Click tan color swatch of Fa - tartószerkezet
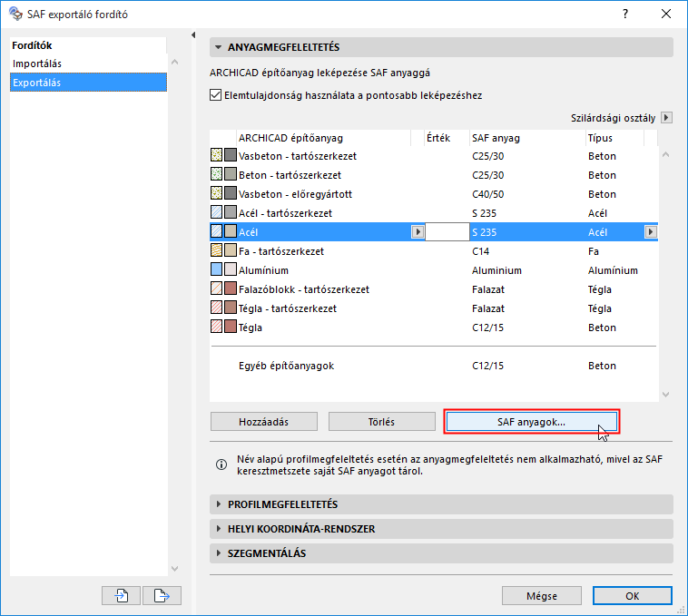 231,250
